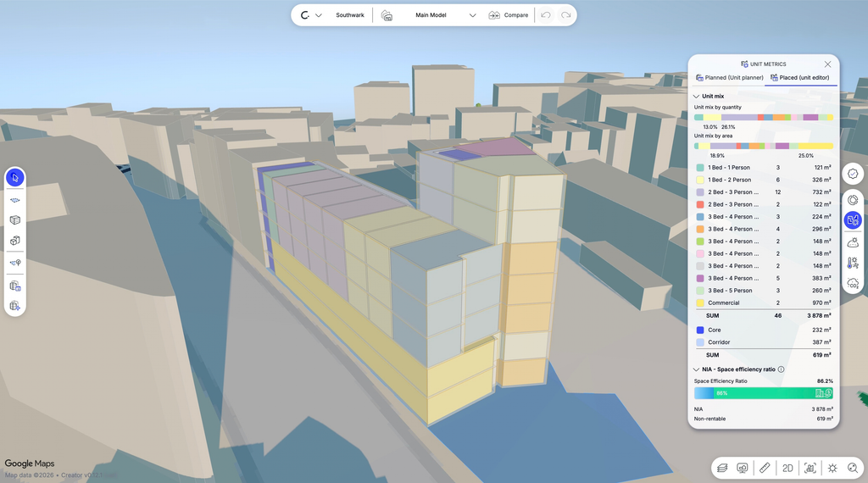Select the stacked floors building tool
The image size is (868, 483).
pyautogui.click(x=15, y=219)
